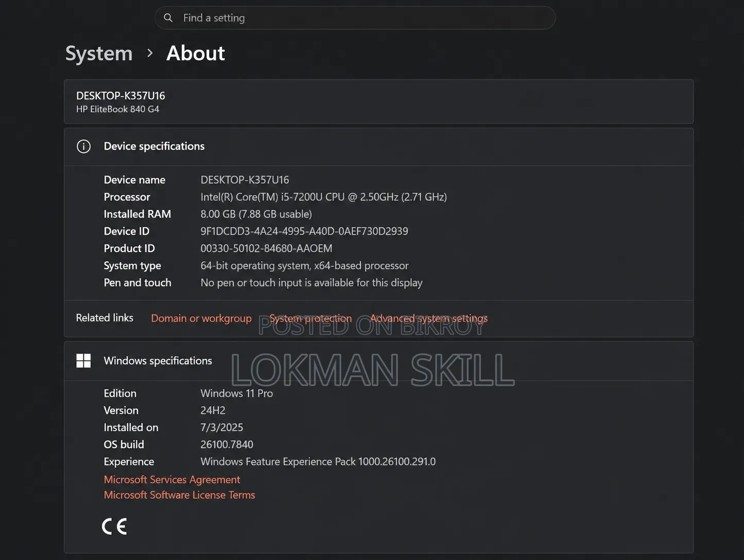Click the OS build value 26100.7840
744x560 pixels.
click(227, 445)
